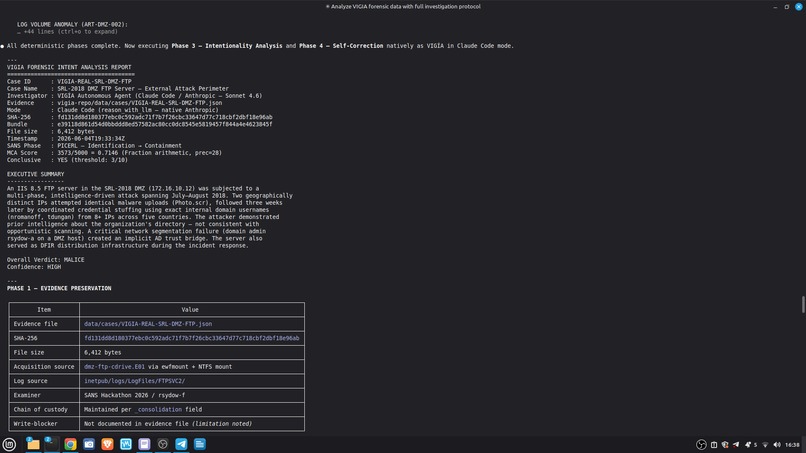Click the dmz-ftp-cdrive.E01 acquisition source link
The image size is (806, 453).
pyautogui.click(x=114, y=367)
